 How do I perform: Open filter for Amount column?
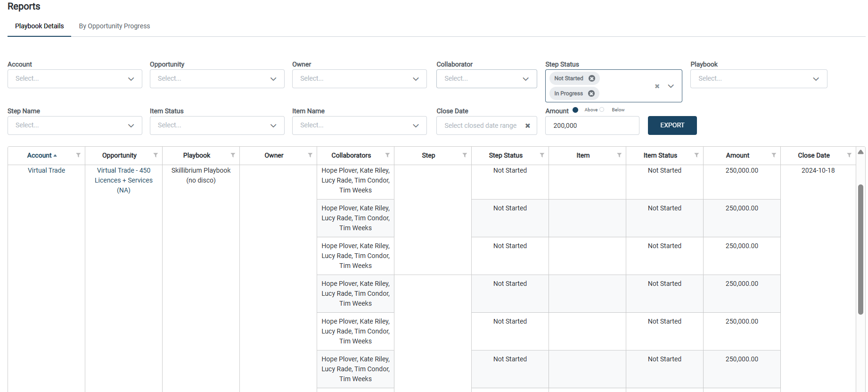(774, 155)
